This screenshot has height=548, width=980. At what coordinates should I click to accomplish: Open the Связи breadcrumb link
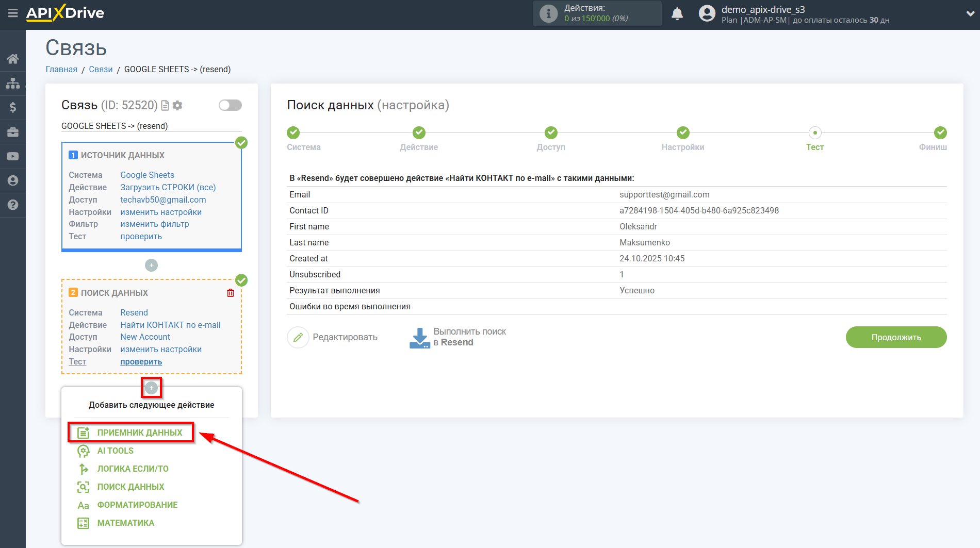[x=101, y=69]
